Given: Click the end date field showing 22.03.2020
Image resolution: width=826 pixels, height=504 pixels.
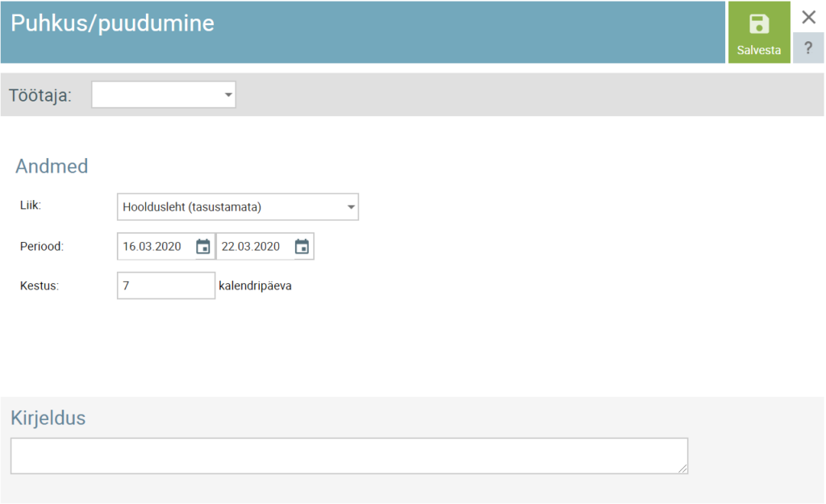Looking at the screenshot, I should click(253, 247).
